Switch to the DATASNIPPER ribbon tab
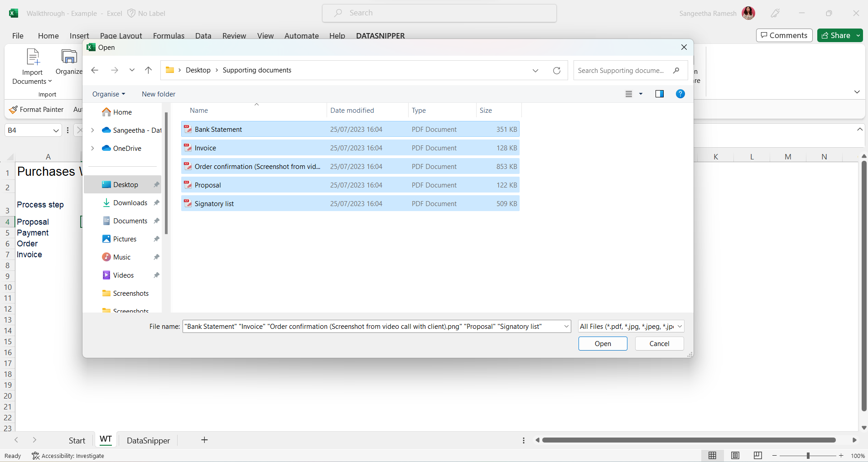This screenshot has height=462, width=868. [x=380, y=35]
